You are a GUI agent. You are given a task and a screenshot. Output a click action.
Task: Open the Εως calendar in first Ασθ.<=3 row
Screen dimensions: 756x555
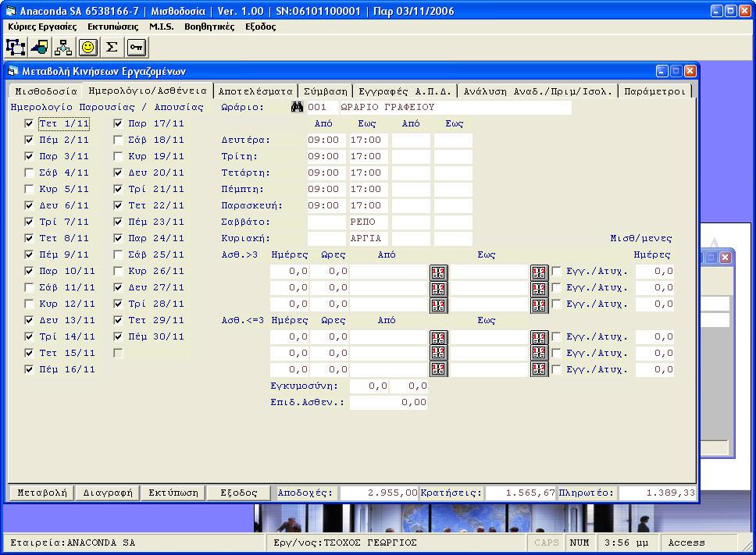(x=539, y=338)
